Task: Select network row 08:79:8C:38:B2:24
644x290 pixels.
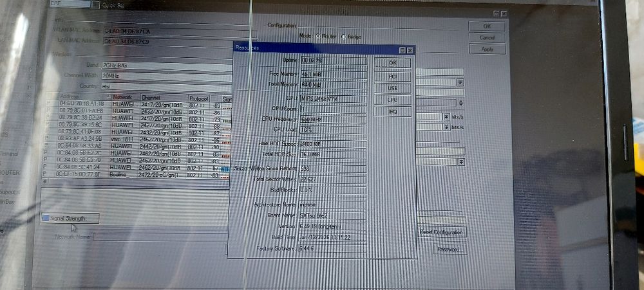Action: [138, 117]
